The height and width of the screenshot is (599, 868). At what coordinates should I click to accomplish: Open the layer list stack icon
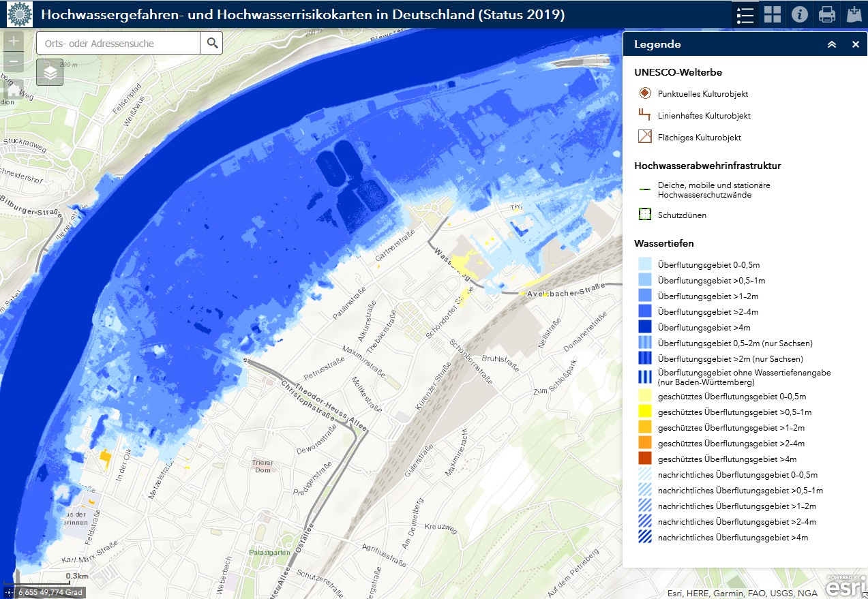pos(50,72)
